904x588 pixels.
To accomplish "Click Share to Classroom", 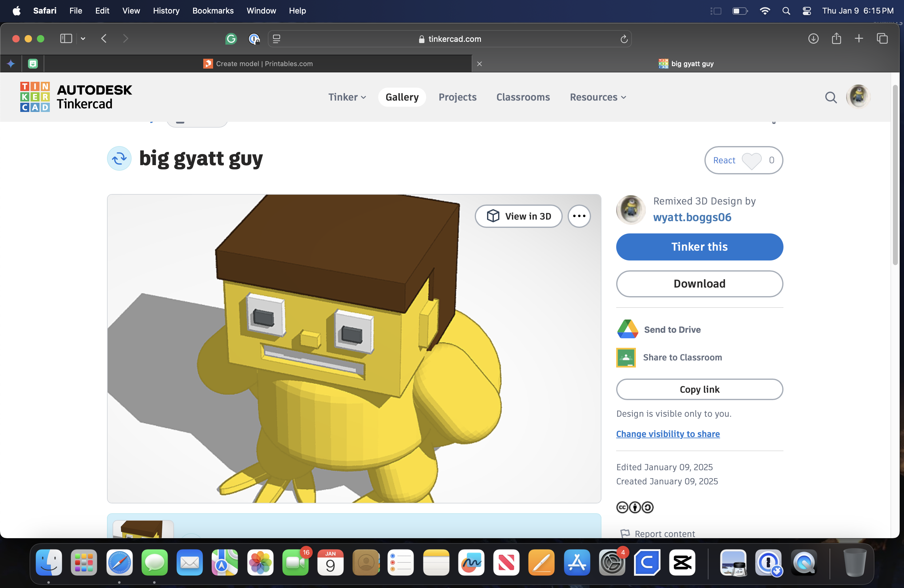I will pos(669,357).
